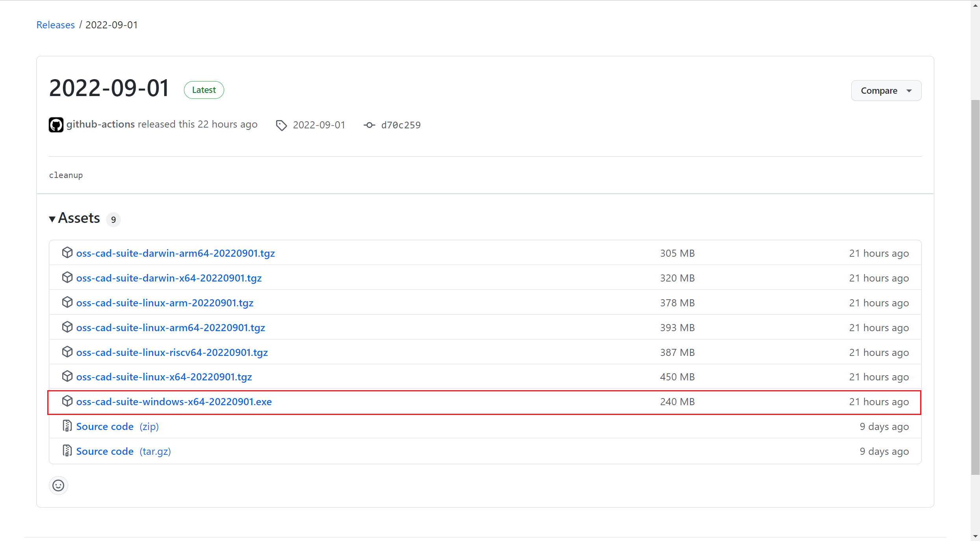Click the 450 MB size text
Screen dimensions: 980x541
point(677,377)
